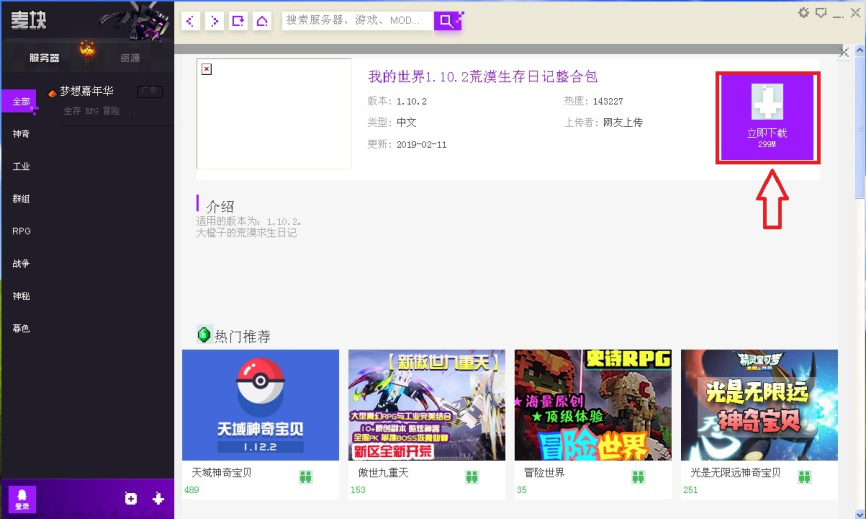Click the 麦块 logo

click(x=29, y=20)
